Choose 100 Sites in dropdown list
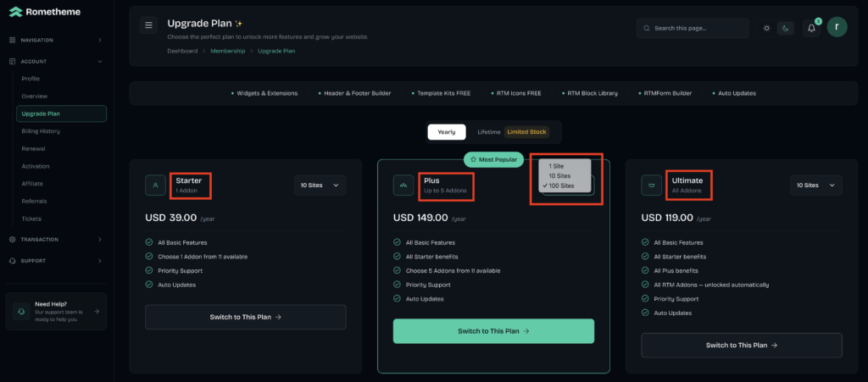 pos(564,185)
